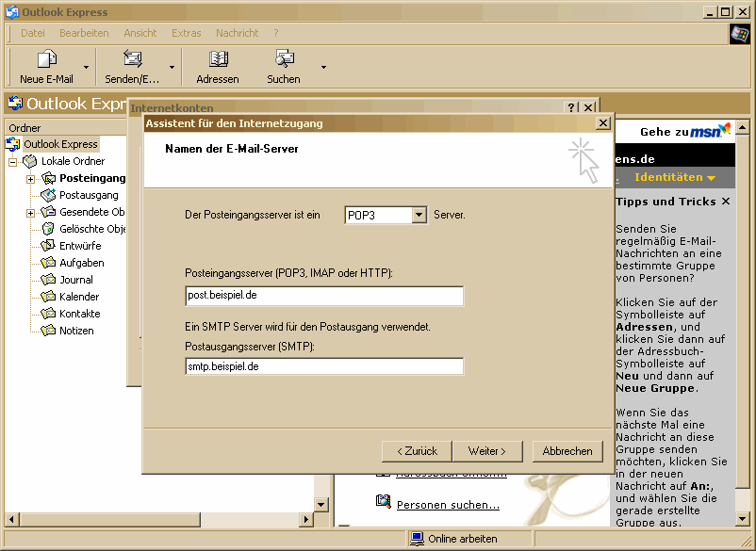Open the Neue E-Mail dropdown arrow
This screenshot has width=756, height=551.
tap(87, 68)
